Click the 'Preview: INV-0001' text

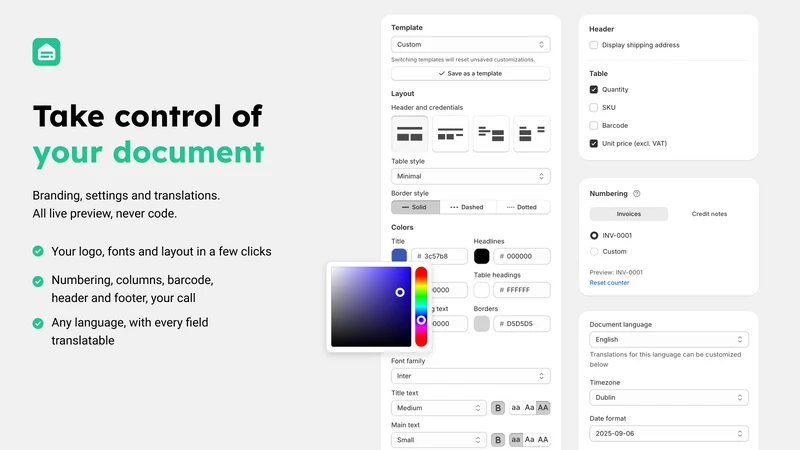tap(616, 272)
